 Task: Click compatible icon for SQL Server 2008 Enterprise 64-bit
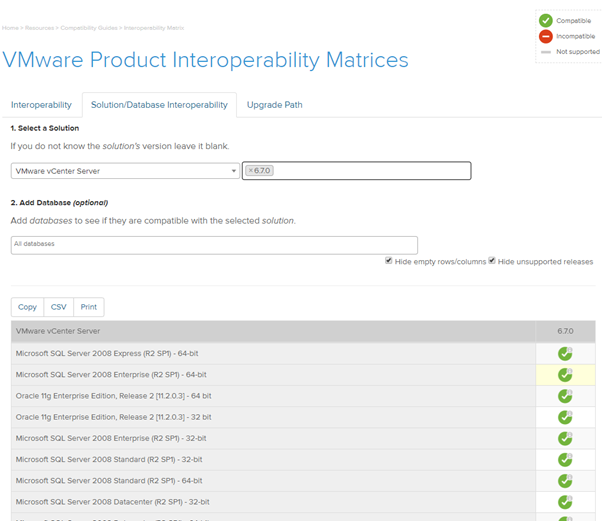[x=565, y=375]
